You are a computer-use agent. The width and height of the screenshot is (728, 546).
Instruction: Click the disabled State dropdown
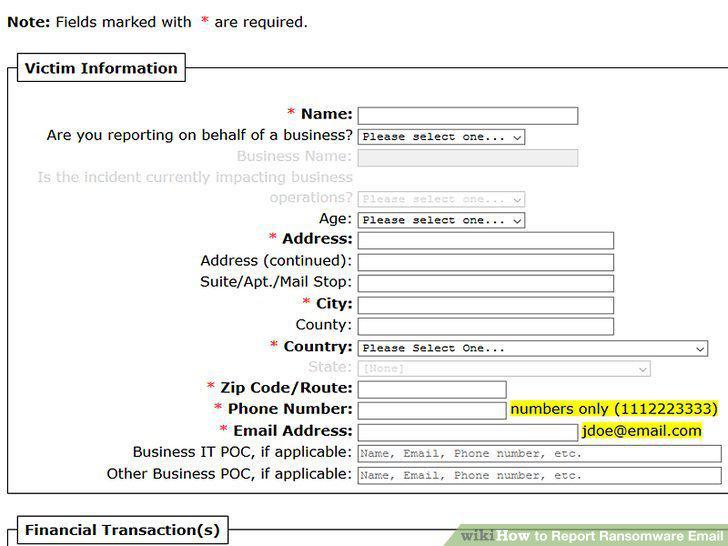tap(504, 369)
